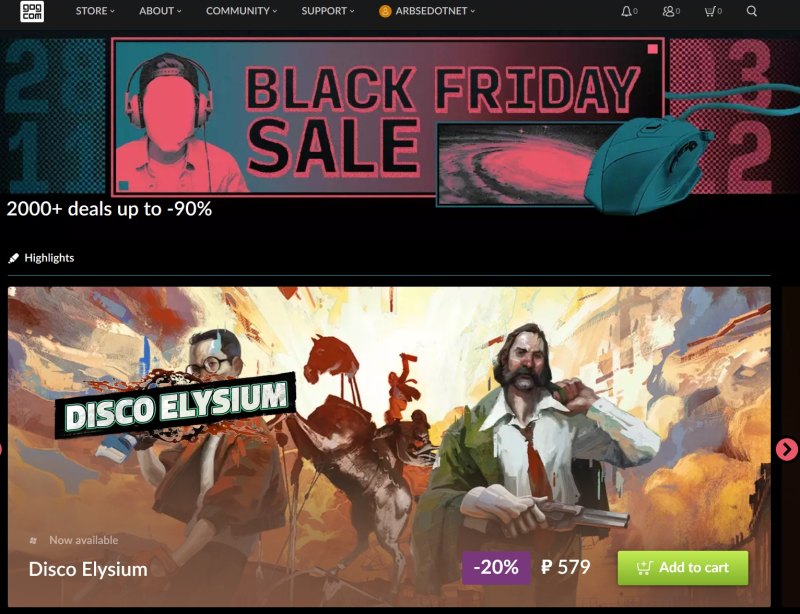This screenshot has height=614, width=800.
Task: Expand the ABOUT dropdown menu
Action: point(160,11)
